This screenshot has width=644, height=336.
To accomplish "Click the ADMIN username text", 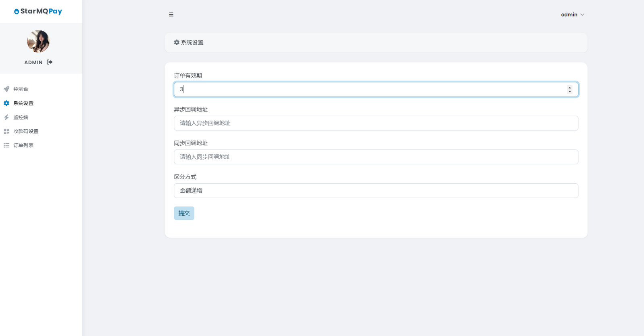I will click(x=33, y=63).
